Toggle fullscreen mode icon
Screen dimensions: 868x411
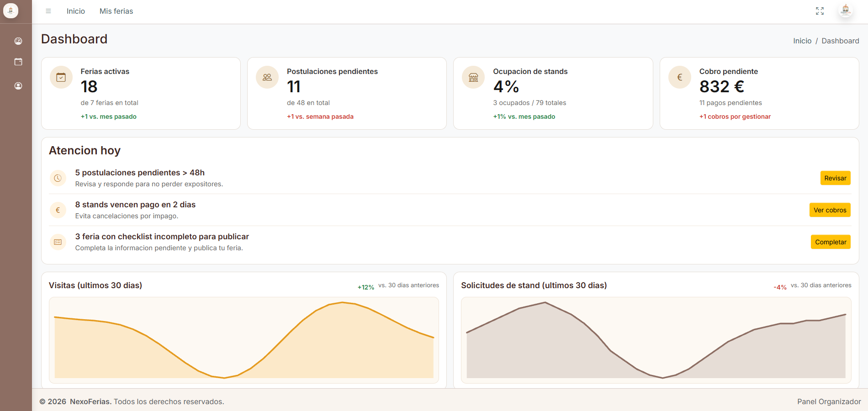pos(820,11)
